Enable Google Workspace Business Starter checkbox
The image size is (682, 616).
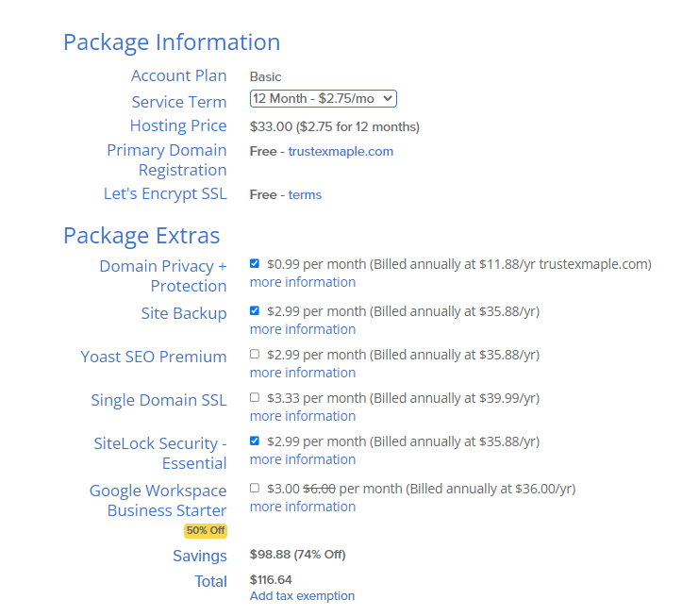coord(255,488)
